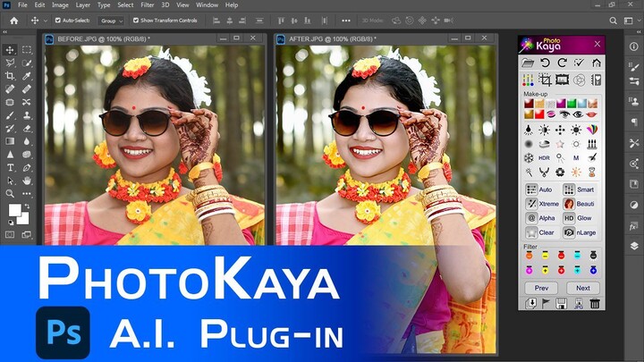
Task: Open the three-dots more align options
Action: click(x=346, y=21)
